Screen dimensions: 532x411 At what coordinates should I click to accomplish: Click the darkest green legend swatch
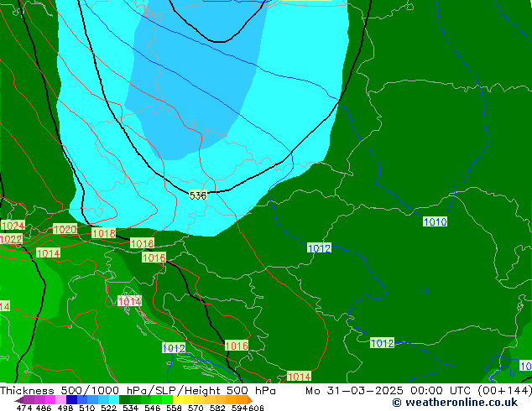point(124,400)
